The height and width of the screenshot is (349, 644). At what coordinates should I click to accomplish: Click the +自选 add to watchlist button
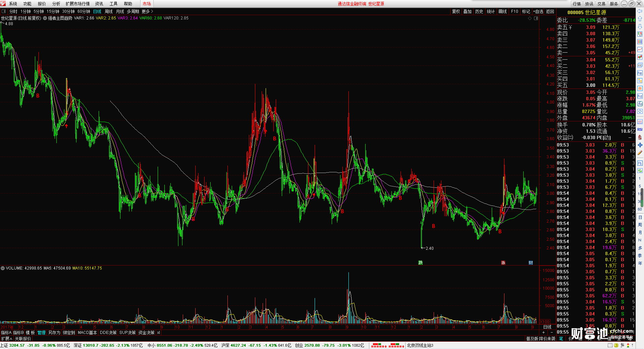pyautogui.click(x=538, y=11)
